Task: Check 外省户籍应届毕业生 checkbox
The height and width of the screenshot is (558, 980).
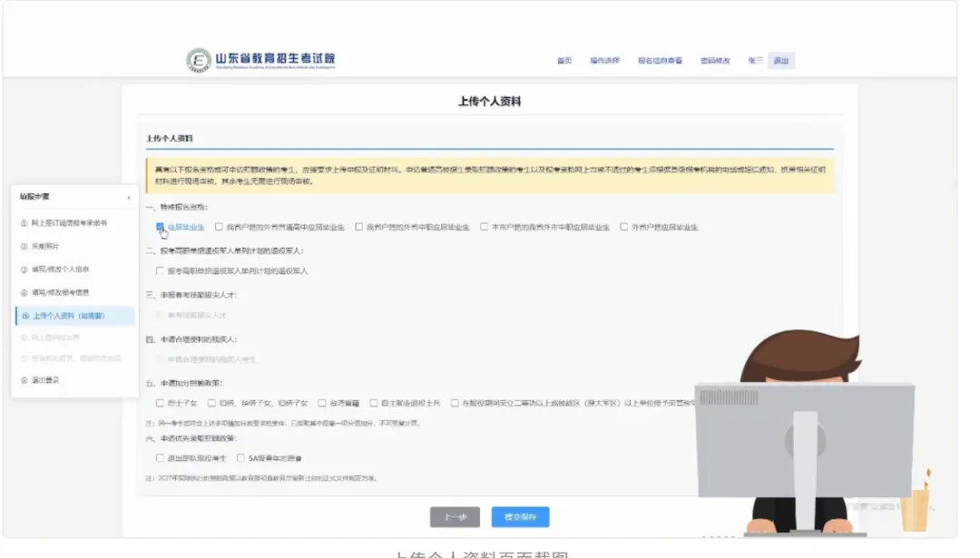Action: point(623,227)
